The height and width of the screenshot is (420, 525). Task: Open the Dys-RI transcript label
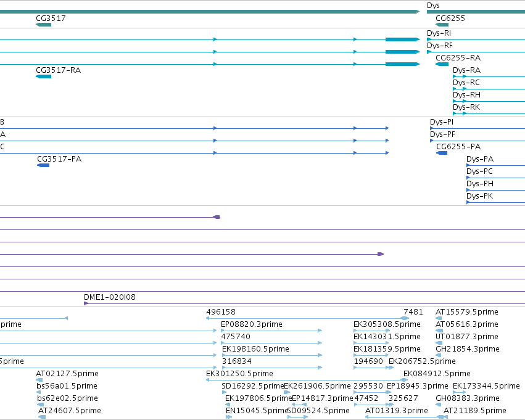[x=439, y=33]
